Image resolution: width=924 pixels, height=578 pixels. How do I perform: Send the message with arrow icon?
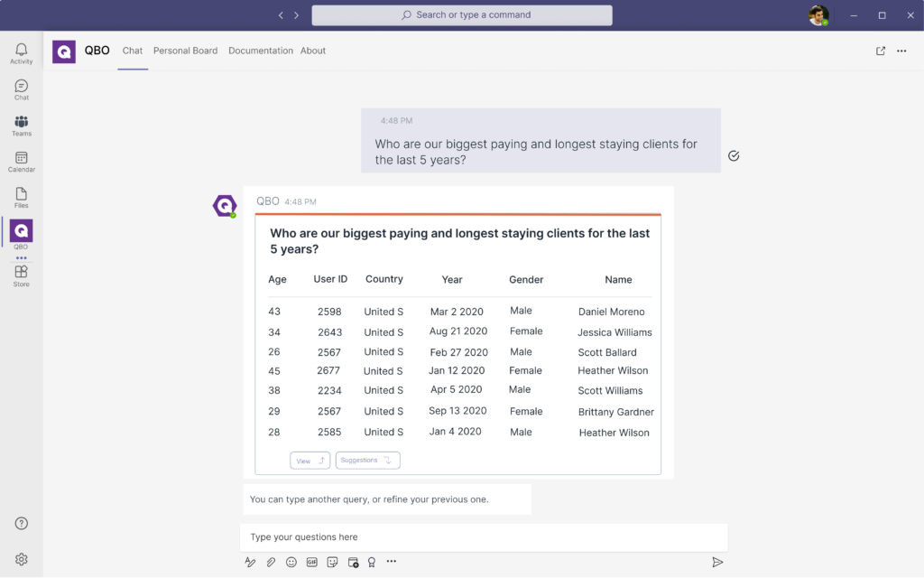click(x=717, y=562)
